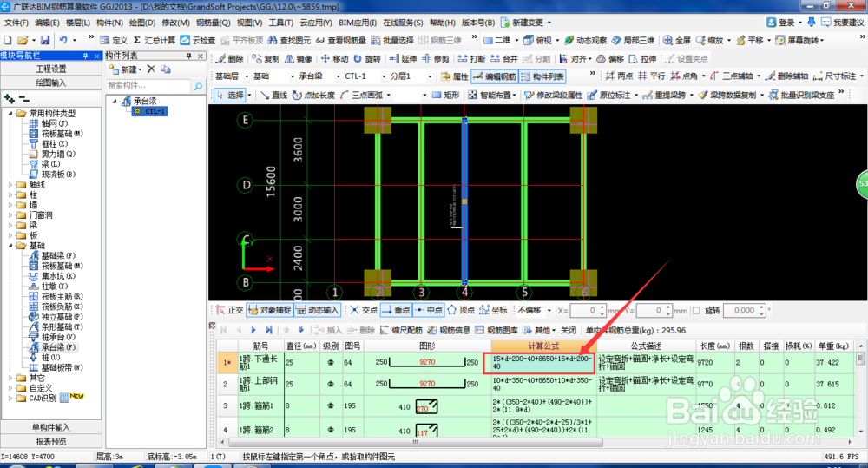This screenshot has width=868, height=468.
Task: Open 钢筋图库 rebar figure library
Action: tap(496, 331)
